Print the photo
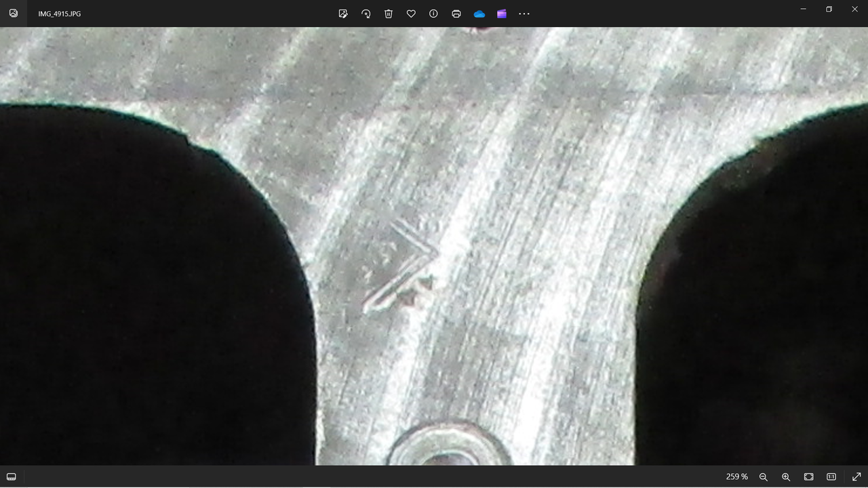 pyautogui.click(x=456, y=14)
